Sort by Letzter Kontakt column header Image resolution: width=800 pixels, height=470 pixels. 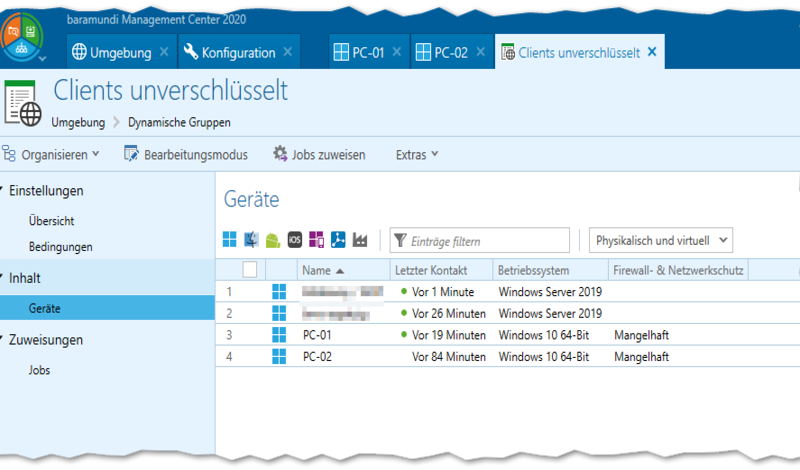[442, 270]
